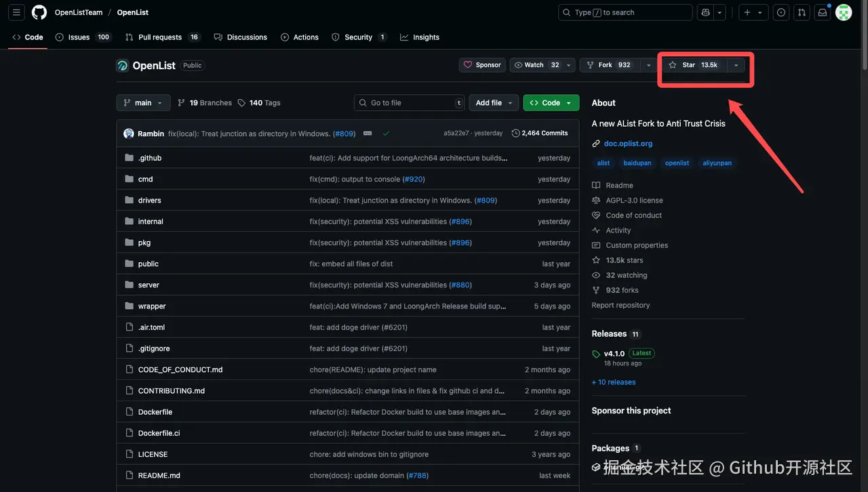Click the drivers folder icon
The image size is (868, 492).
click(x=130, y=201)
